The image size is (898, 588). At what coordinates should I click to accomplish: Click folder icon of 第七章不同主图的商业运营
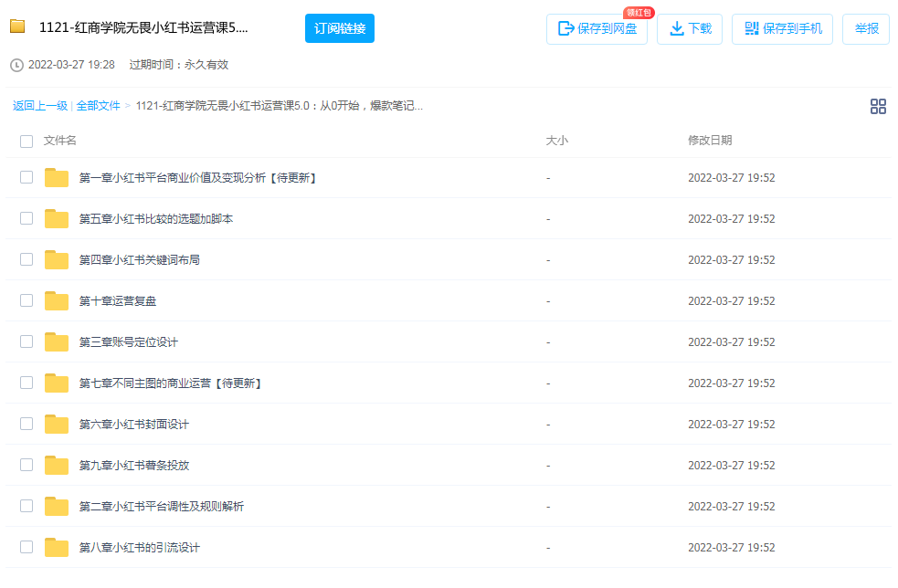pyautogui.click(x=57, y=383)
